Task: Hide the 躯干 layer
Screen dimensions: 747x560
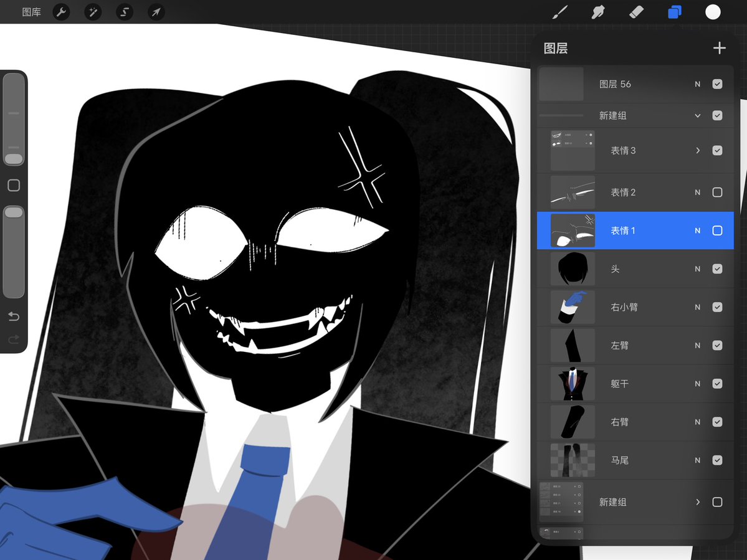Action: 717,384
